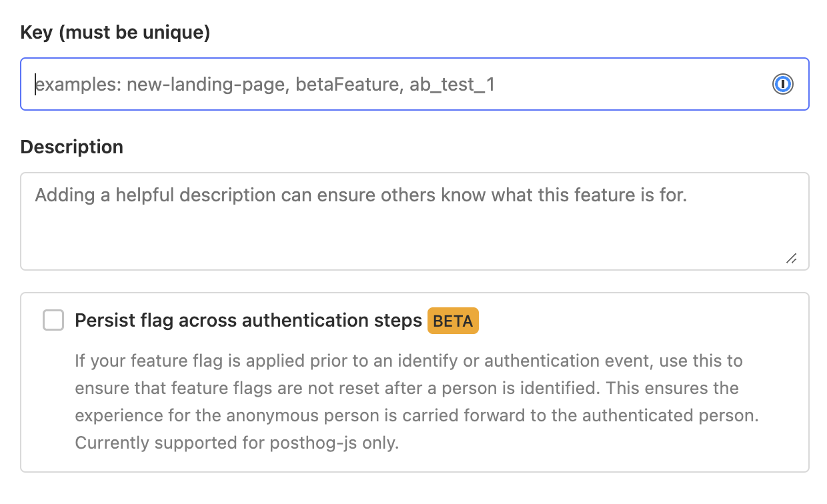Toggle the authentication persistence checkbox off
Image resolution: width=827 pixels, height=504 pixels.
point(53,320)
